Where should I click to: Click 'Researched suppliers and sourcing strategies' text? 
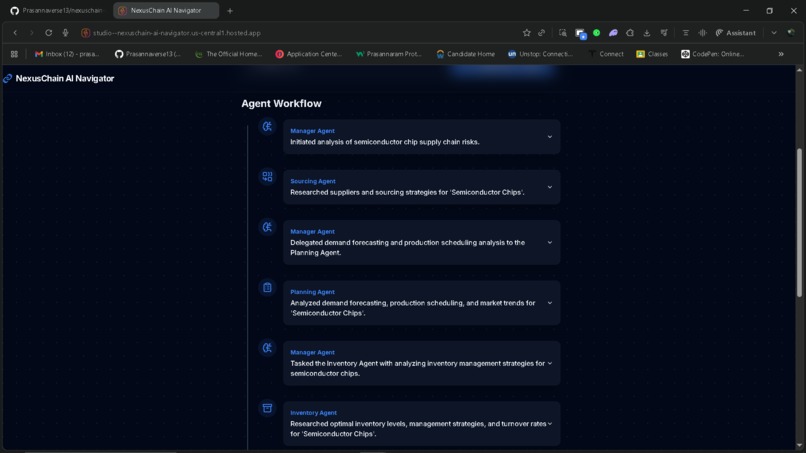407,192
